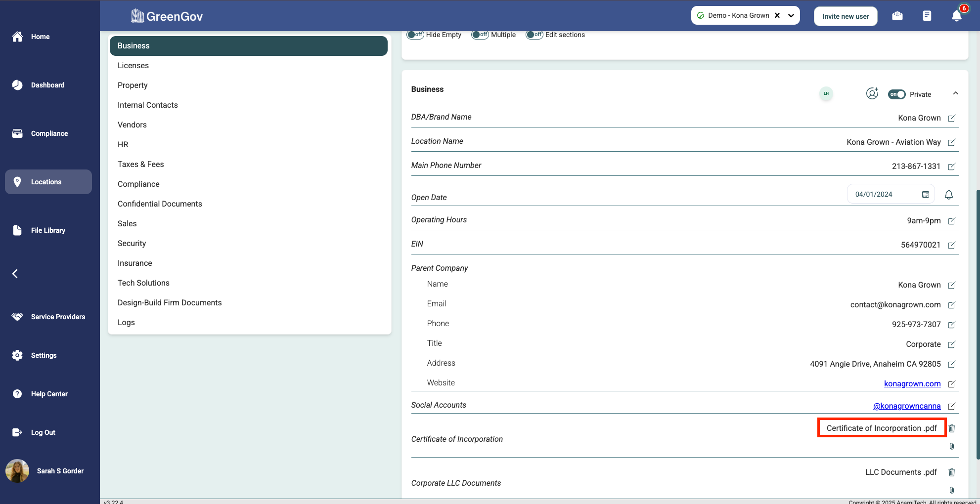Viewport: 980px width, 504px height.
Task: Click the Log Out icon
Action: (x=17, y=432)
